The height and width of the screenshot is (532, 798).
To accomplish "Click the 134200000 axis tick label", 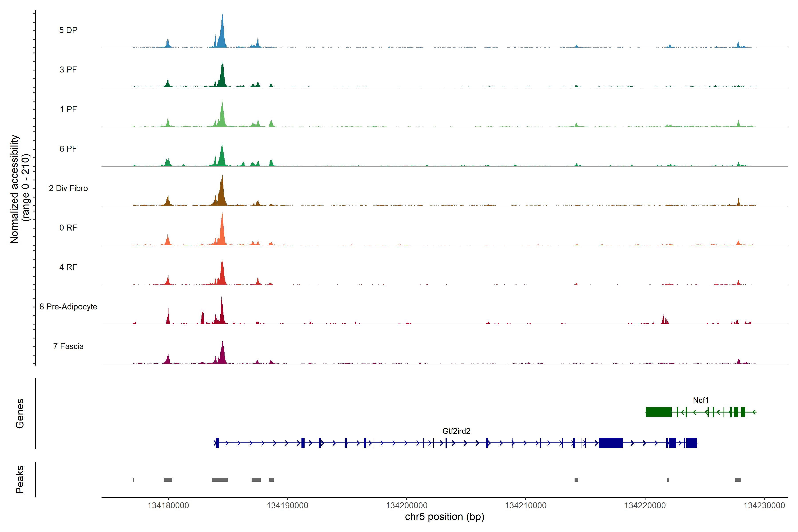I will click(407, 505).
